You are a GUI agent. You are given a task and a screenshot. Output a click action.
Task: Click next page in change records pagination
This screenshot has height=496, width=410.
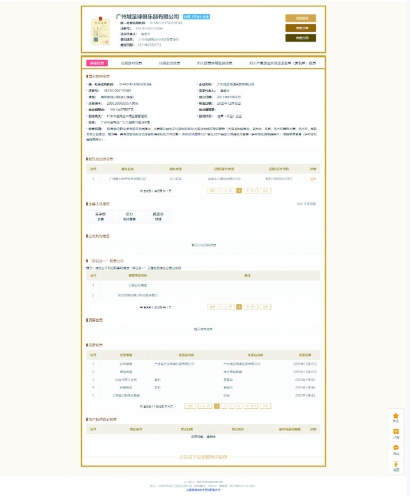[251, 406]
